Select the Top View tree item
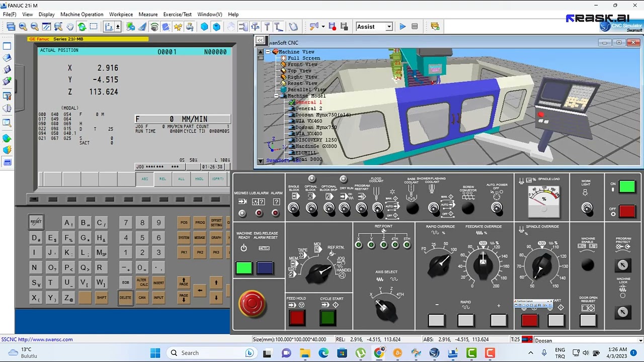This screenshot has width=644, height=362. coord(299,71)
